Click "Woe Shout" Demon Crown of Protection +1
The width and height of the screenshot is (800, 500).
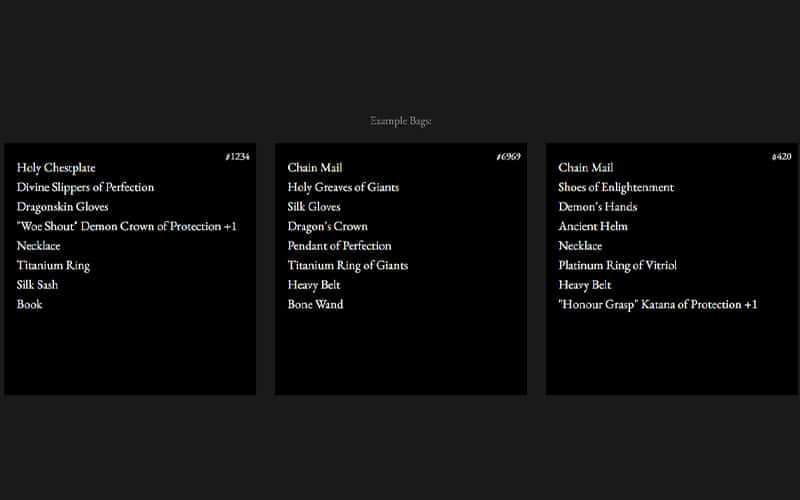[x=126, y=226]
